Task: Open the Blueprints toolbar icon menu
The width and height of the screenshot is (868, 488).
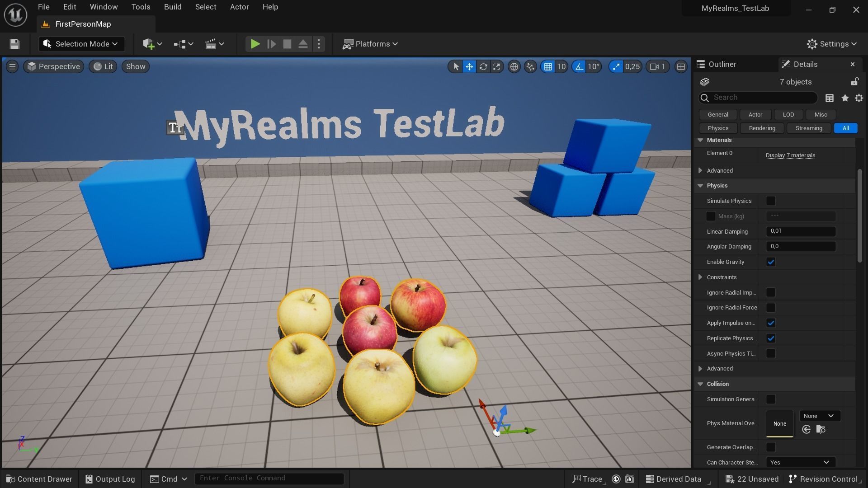Action: (x=184, y=44)
